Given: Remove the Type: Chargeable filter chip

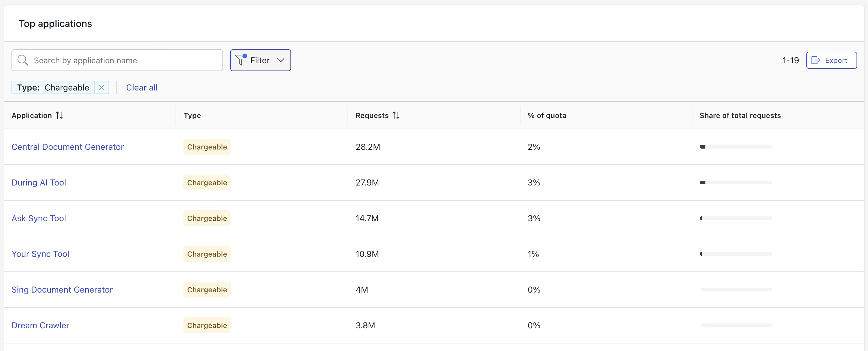Looking at the screenshot, I should (x=102, y=87).
